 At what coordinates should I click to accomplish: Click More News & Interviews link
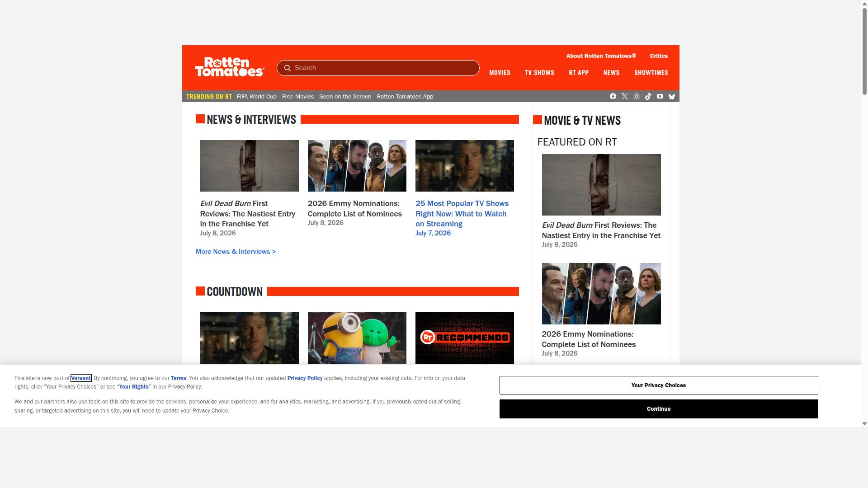[x=236, y=252]
